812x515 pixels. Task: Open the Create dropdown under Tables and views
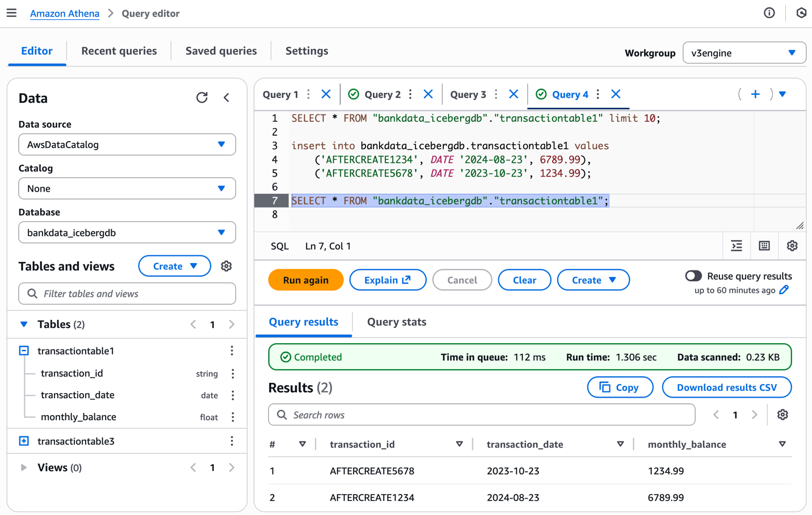174,266
